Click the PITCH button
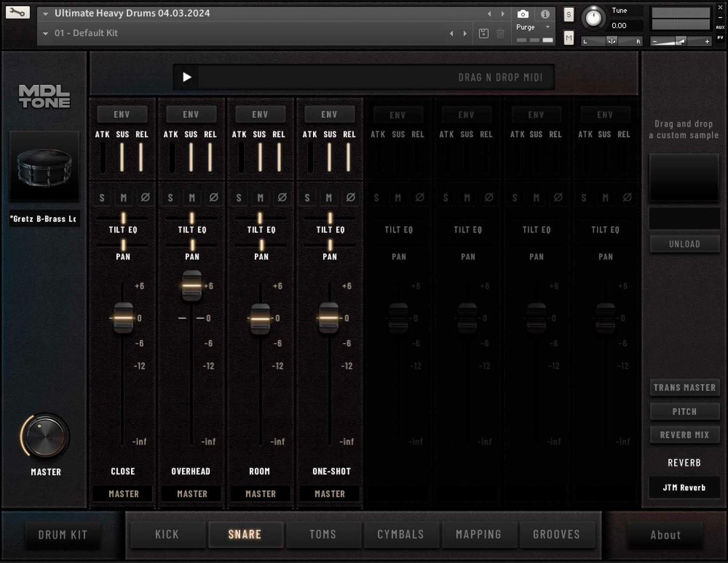 684,411
